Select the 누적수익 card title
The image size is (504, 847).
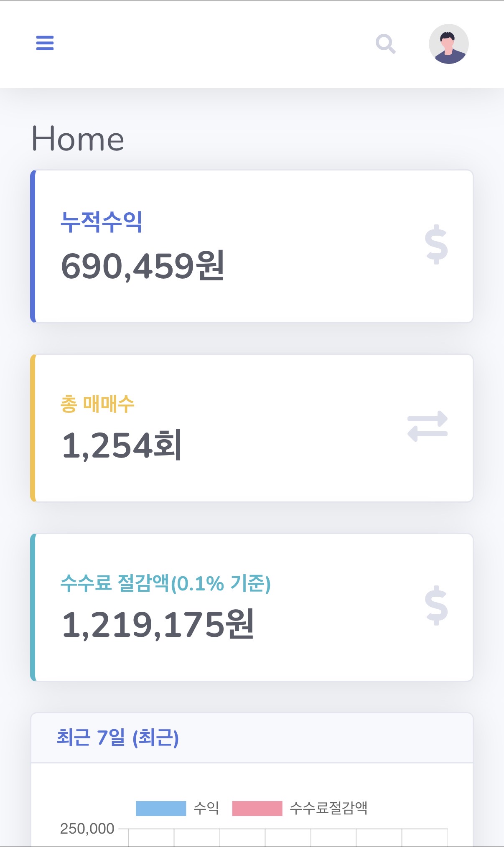point(102,221)
